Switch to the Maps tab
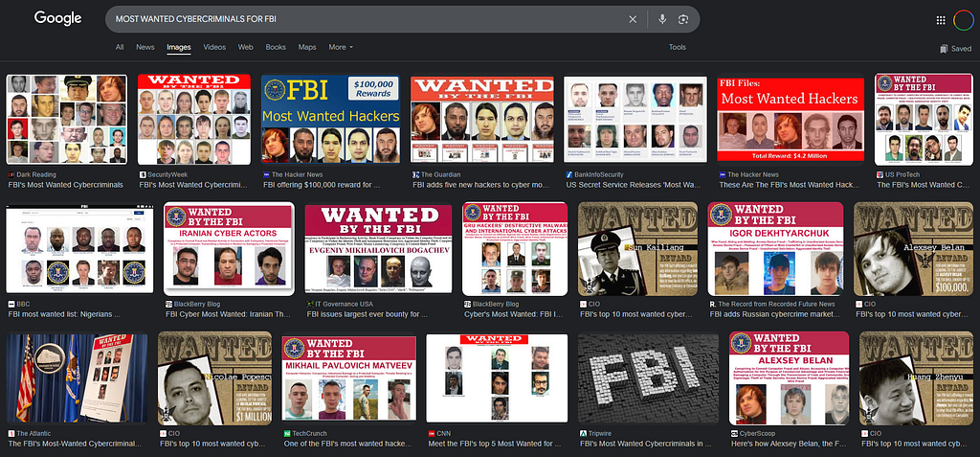 coord(307,47)
